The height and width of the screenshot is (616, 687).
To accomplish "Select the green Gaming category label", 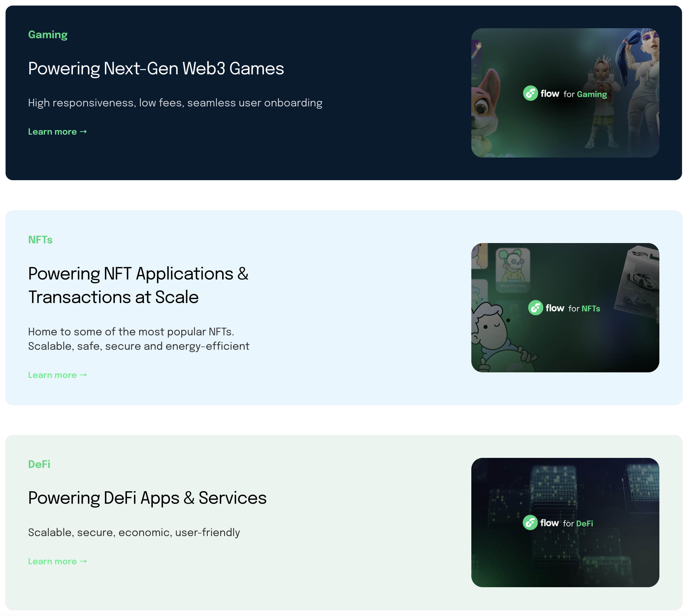I will pos(48,34).
